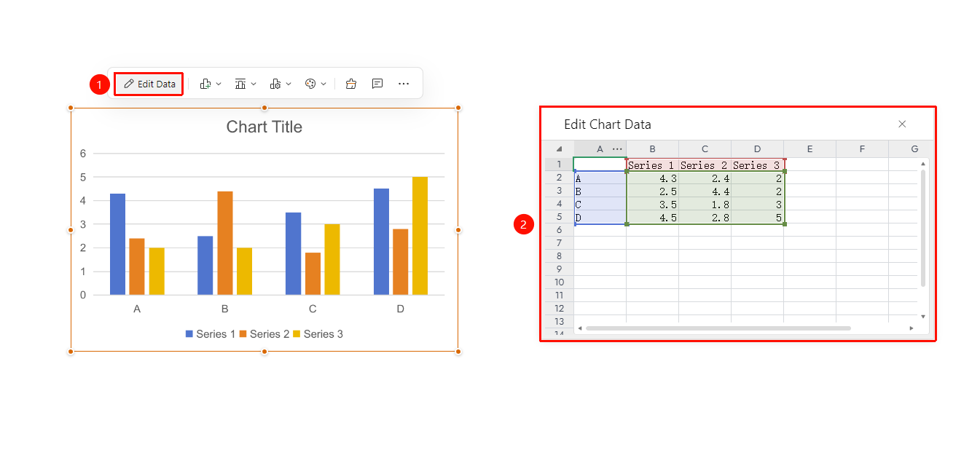980x471 pixels.
Task: Click the vertical scrollbar down arrow
Action: point(923,317)
